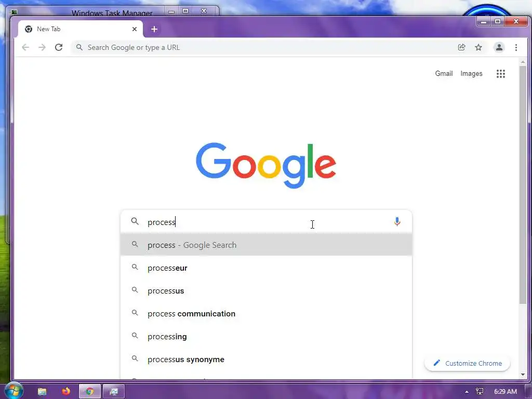Click the Google search box containing process

(x=267, y=222)
